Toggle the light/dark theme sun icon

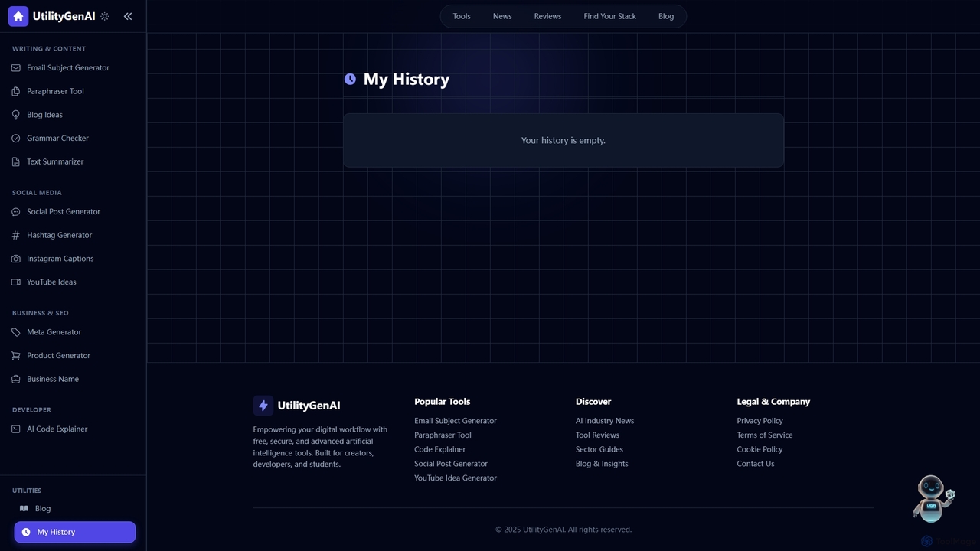[105, 16]
